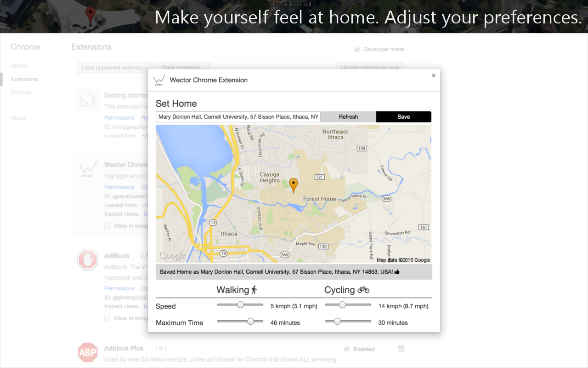Click the 14 kmph cycling speed value
Viewport: 588px width, 368px height.
pyautogui.click(x=403, y=306)
